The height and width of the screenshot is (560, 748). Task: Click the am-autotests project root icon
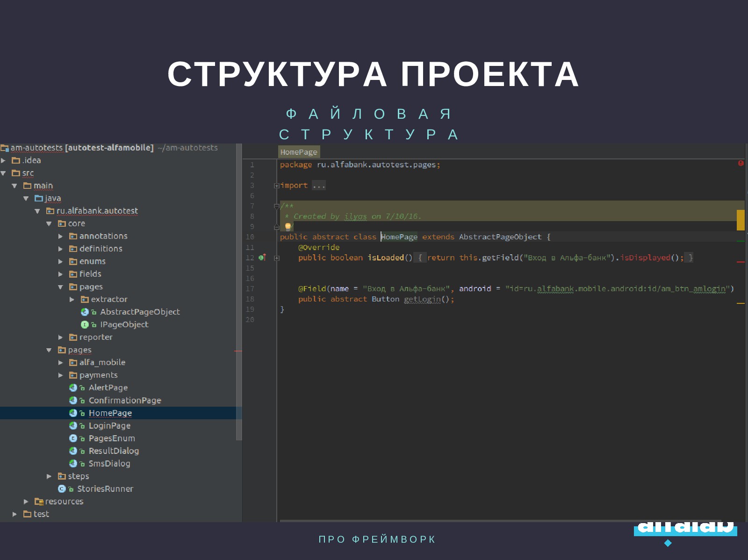pyautogui.click(x=5, y=148)
